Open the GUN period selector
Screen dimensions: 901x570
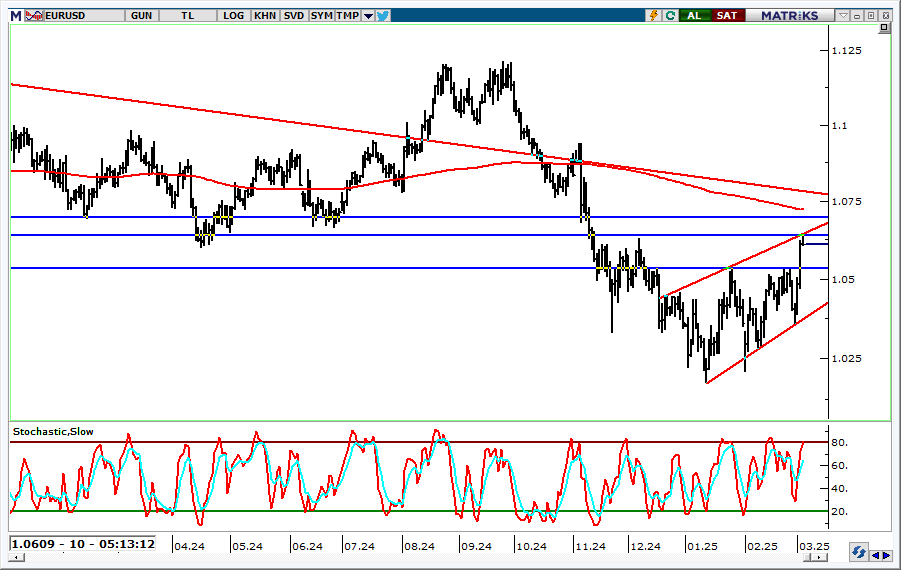pos(142,15)
